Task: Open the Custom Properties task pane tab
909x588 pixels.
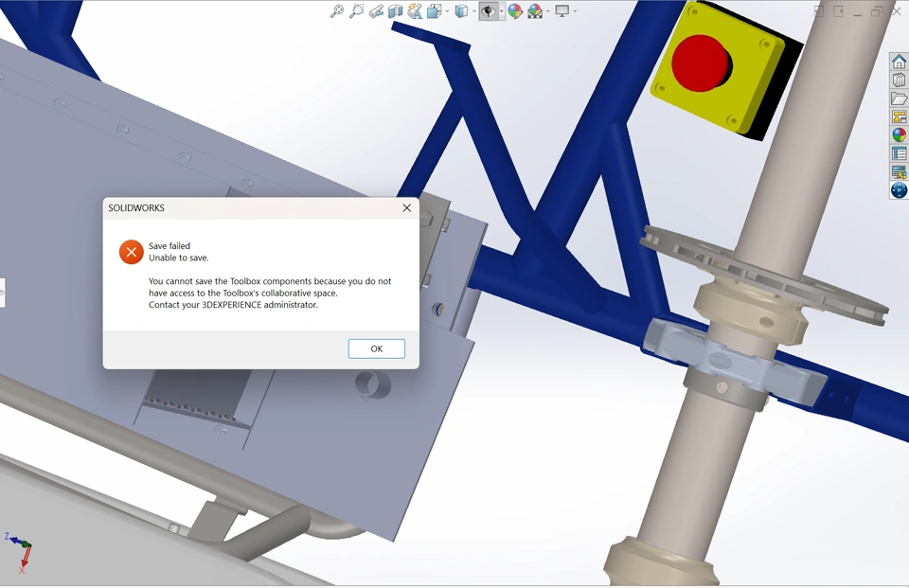Action: pos(900,153)
